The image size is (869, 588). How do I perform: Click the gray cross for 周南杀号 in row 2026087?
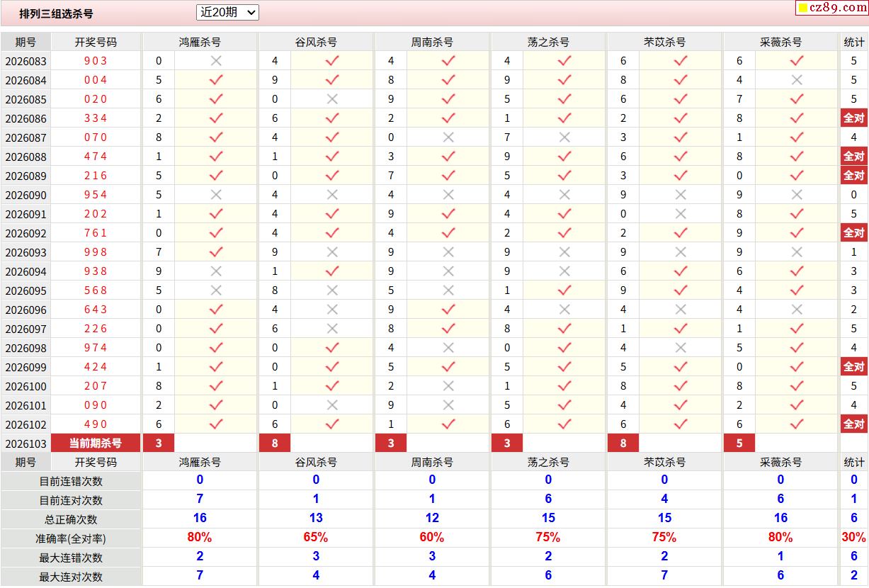tap(448, 137)
